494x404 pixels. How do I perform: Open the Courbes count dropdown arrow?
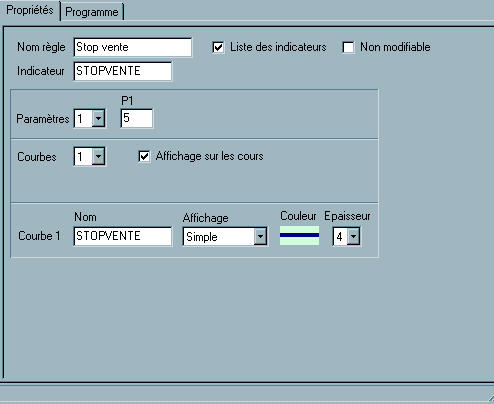[x=98, y=156]
